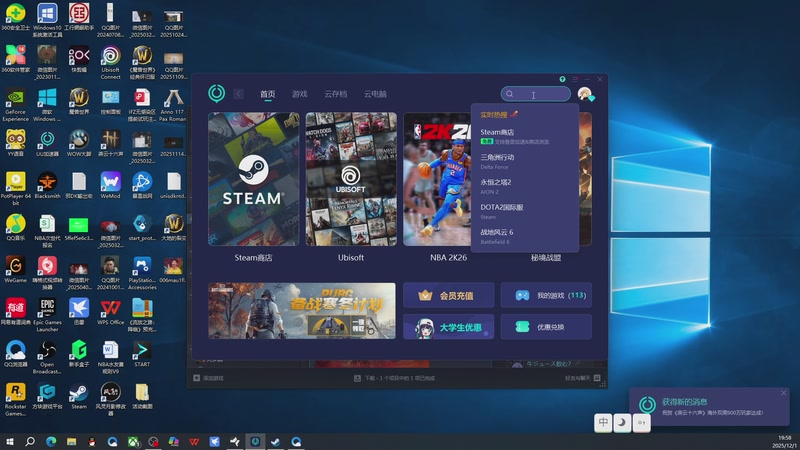Select the WeGame desktop shortcut
Viewport: 800px width, 450px height.
[x=15, y=270]
